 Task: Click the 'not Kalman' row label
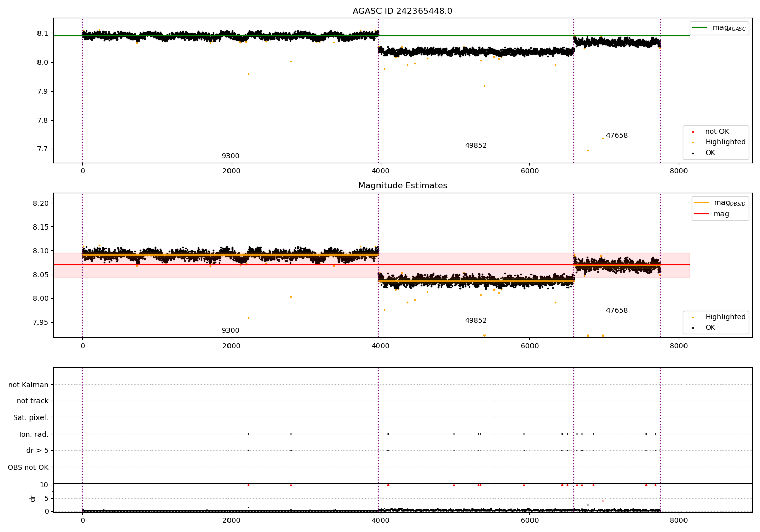[28, 385]
